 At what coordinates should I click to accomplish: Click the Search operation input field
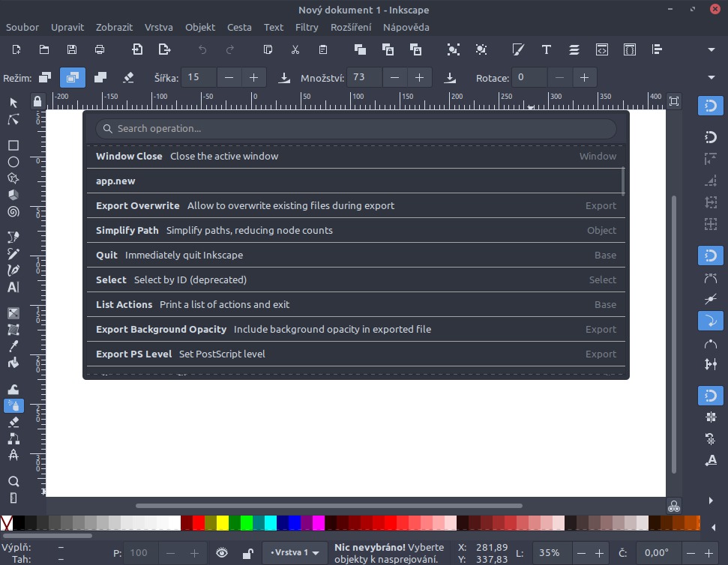355,129
